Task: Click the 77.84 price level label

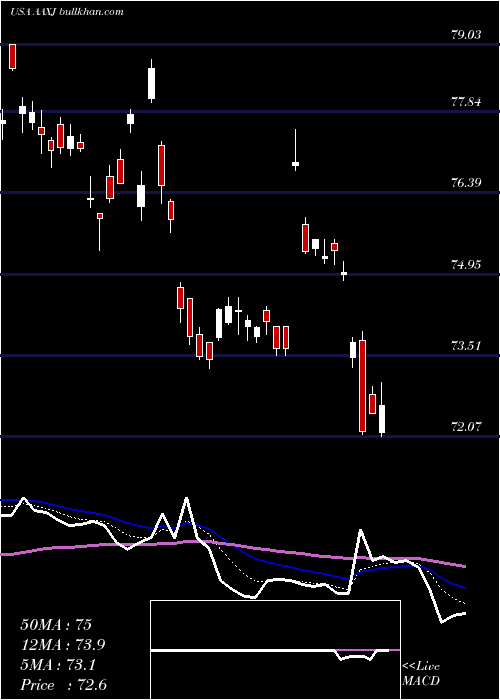Action: tap(466, 102)
